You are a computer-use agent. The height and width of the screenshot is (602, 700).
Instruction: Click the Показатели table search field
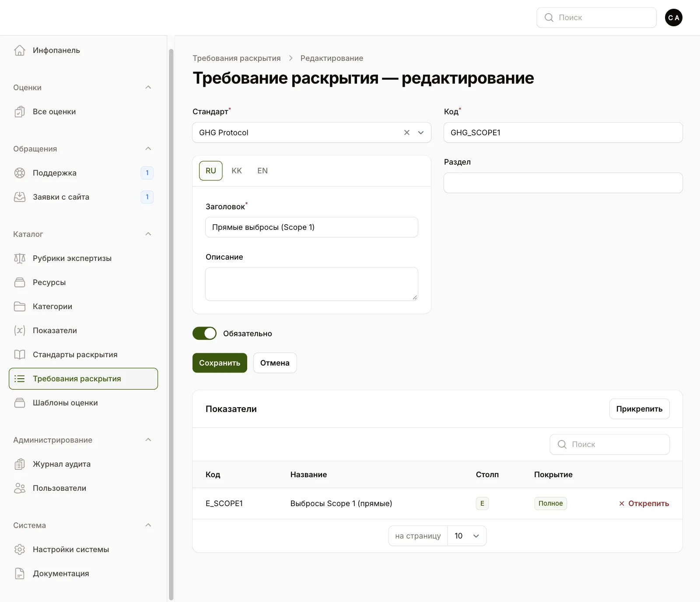coord(609,444)
